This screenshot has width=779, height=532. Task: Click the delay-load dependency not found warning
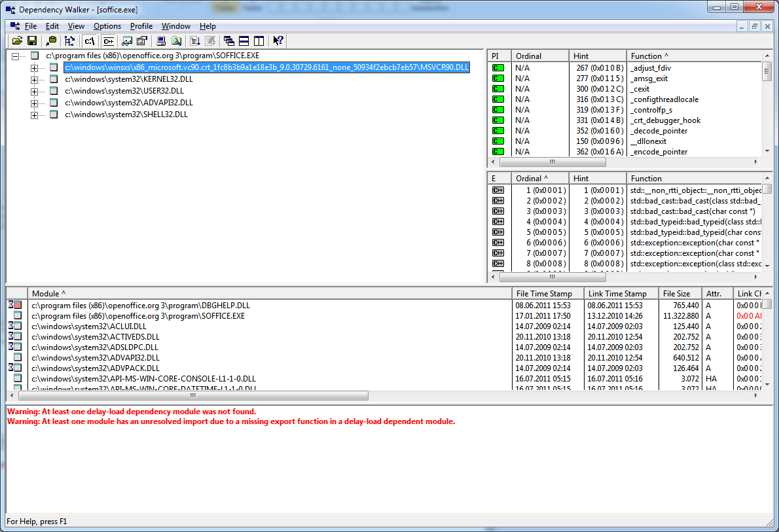coord(132,412)
